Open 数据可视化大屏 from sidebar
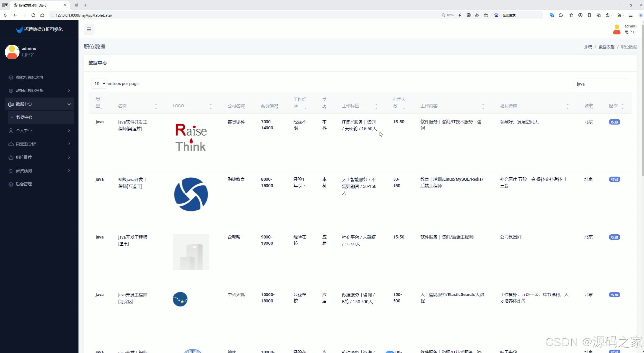 point(29,77)
